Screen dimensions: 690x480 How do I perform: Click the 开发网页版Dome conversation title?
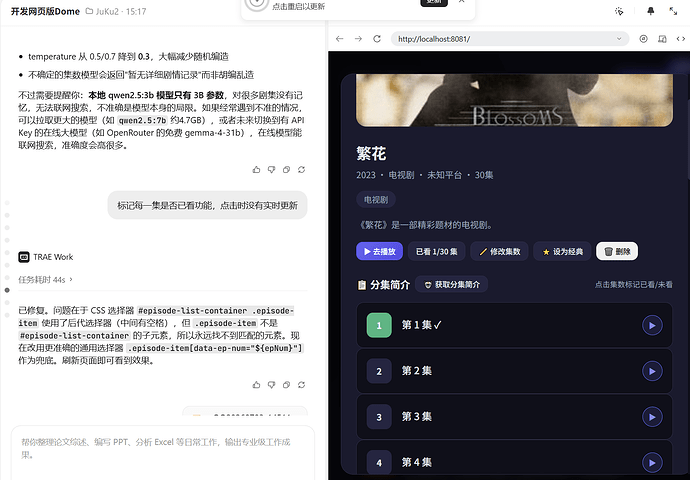[45, 11]
